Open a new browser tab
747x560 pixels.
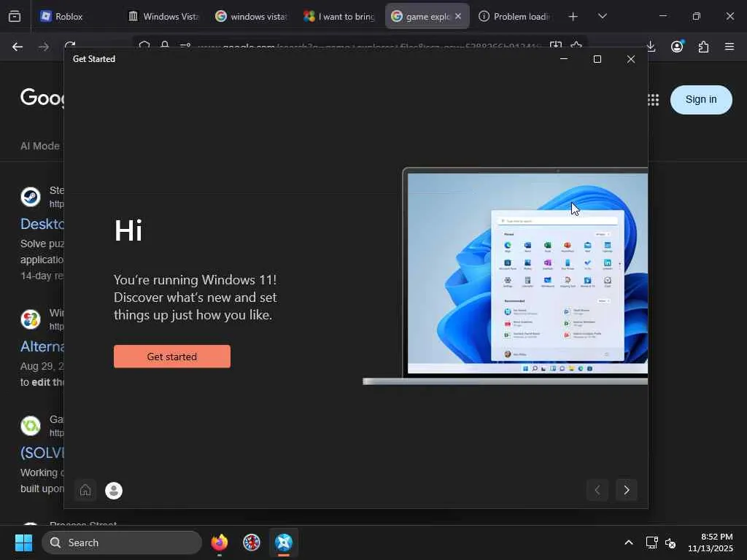(x=573, y=16)
